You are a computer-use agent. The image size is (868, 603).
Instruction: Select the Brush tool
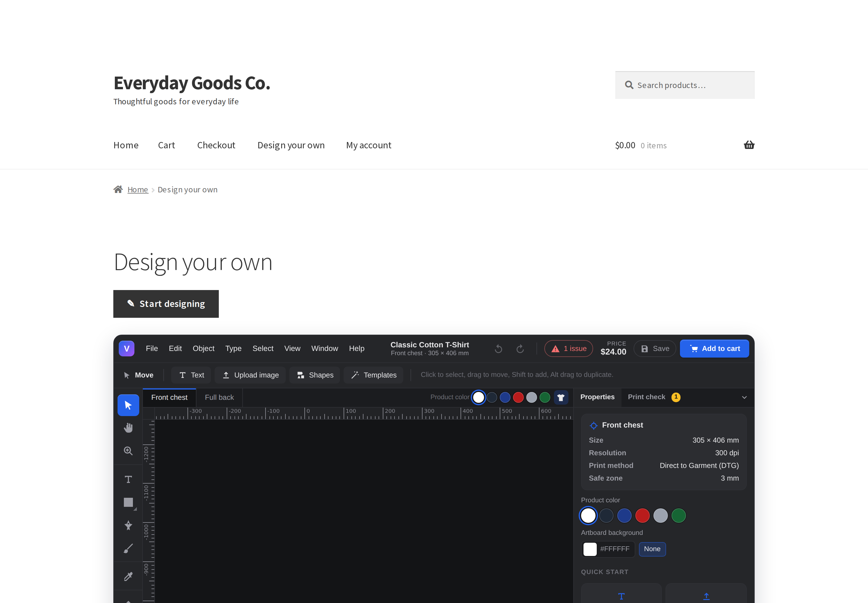click(128, 548)
